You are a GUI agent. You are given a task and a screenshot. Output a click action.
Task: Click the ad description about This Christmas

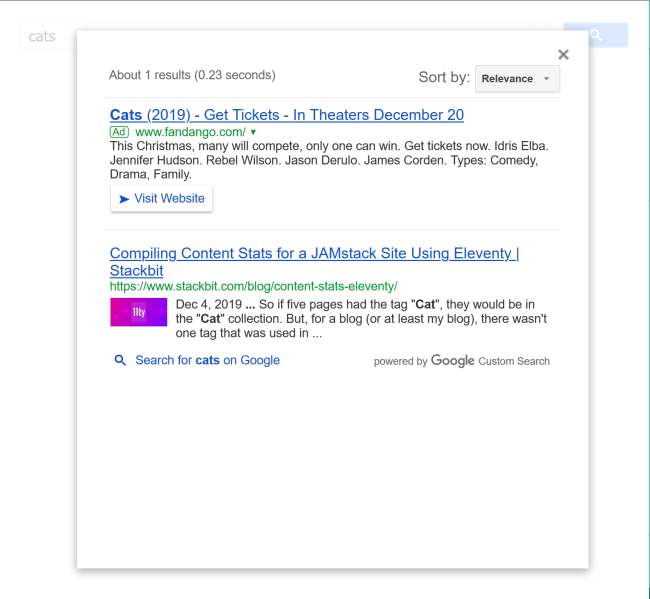(x=329, y=160)
